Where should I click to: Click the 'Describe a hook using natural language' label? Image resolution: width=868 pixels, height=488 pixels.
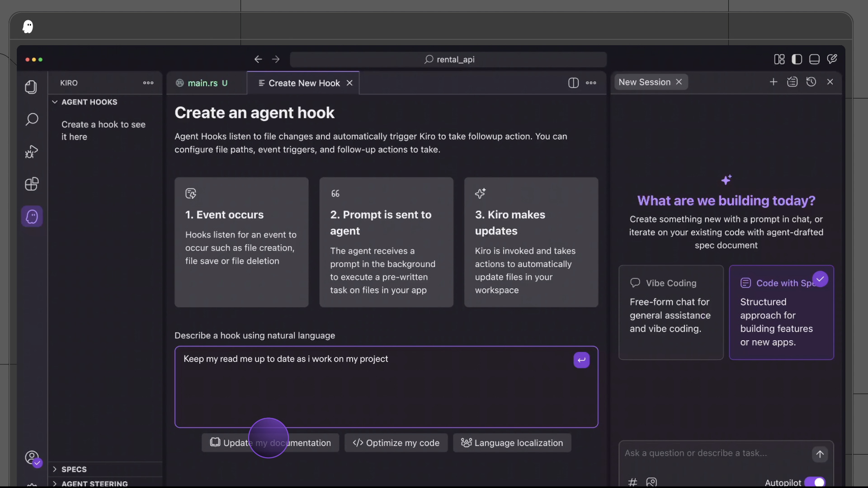tap(255, 335)
